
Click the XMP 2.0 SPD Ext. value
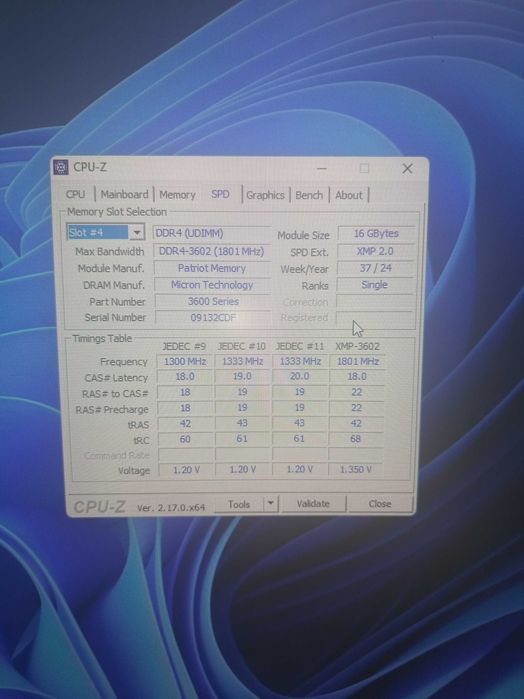pos(375,251)
